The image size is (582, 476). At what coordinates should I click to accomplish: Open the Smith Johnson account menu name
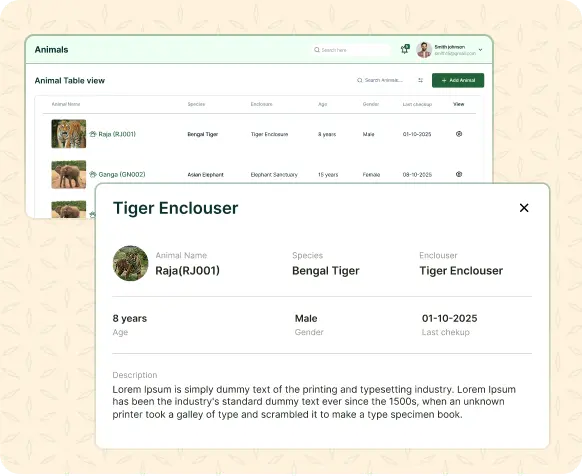[x=449, y=47]
